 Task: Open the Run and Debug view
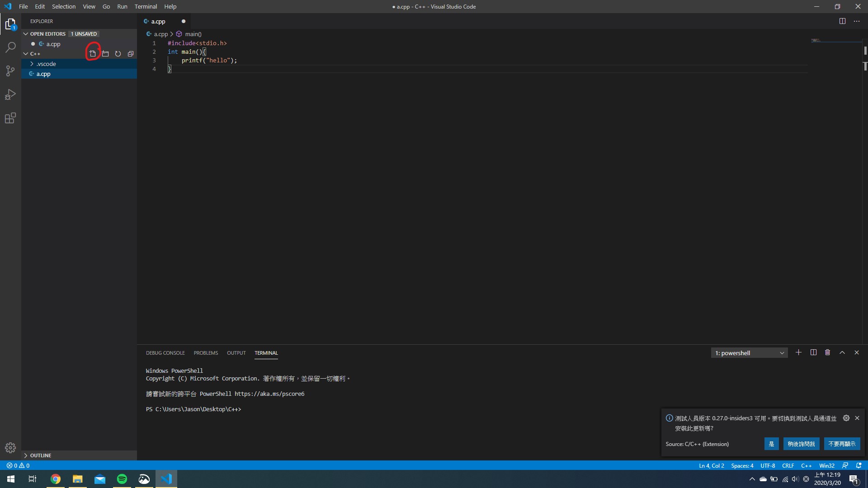[10, 94]
